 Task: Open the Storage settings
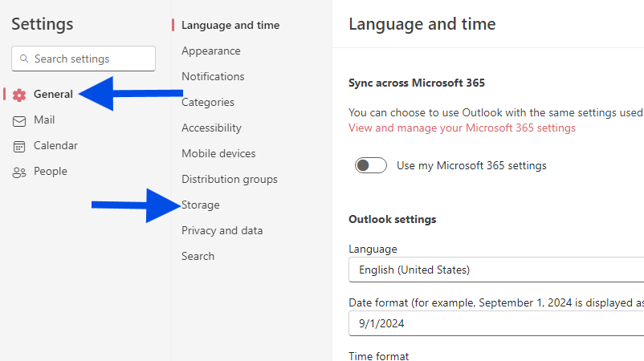tap(201, 205)
